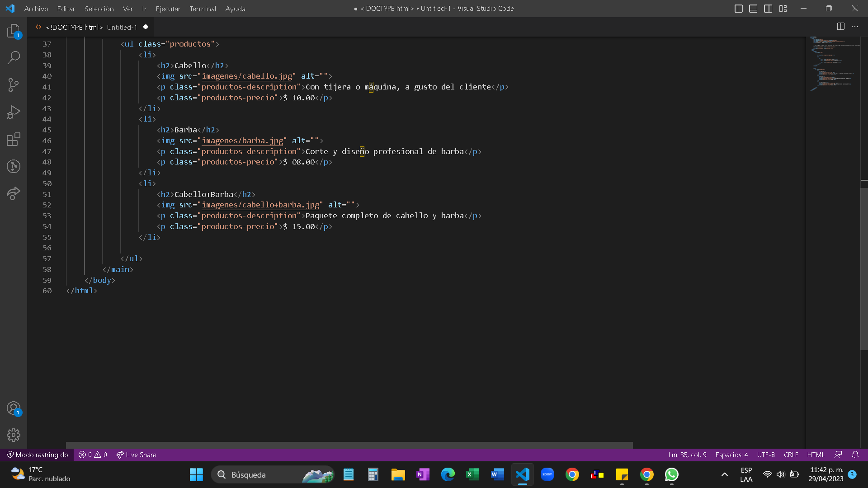Click the taskbar Búsqueda search box

(x=273, y=474)
